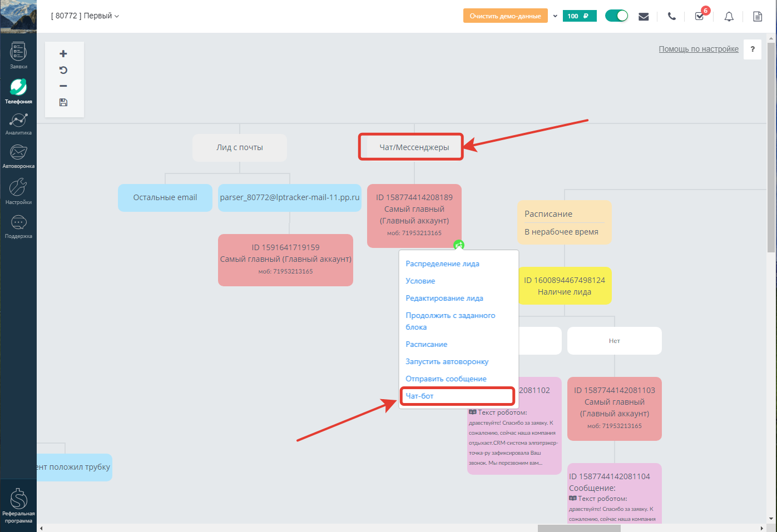This screenshot has width=777, height=532.
Task: Save the funnel with the floppy icon
Action: tap(63, 102)
